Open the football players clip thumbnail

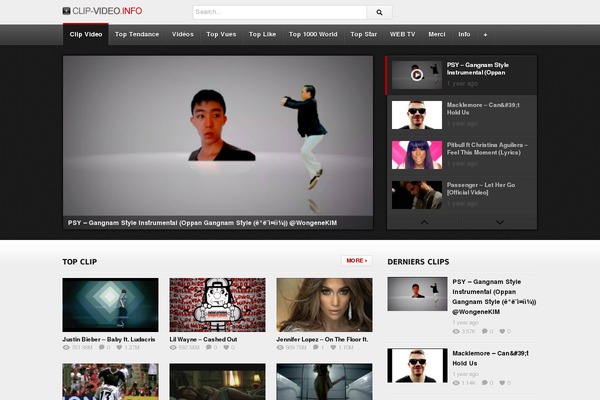pos(110,382)
